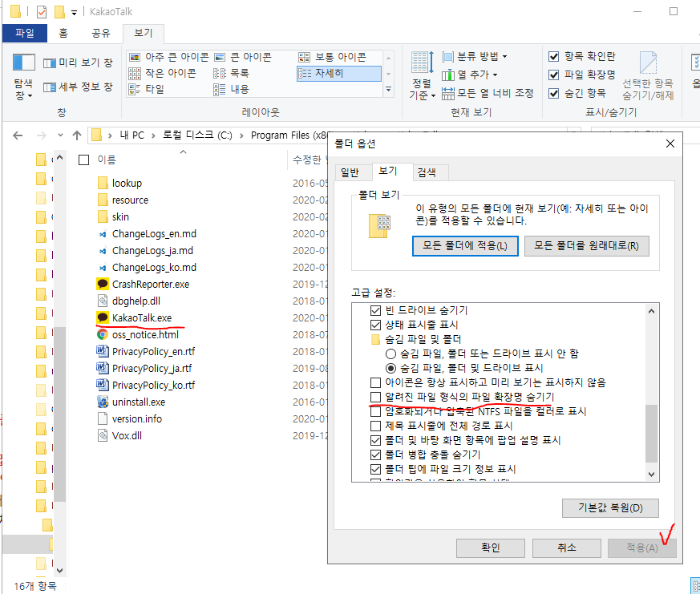Viewport: 700px width, 594px height.
Task: Check 제목 표시줄에 전체 경로 표시
Action: 375,426
